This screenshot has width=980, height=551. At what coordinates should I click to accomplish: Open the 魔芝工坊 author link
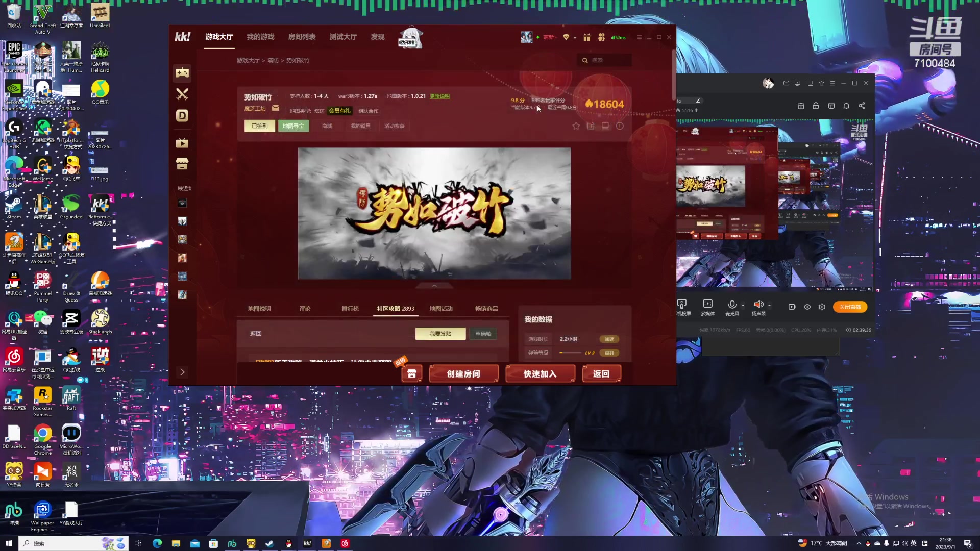(255, 109)
